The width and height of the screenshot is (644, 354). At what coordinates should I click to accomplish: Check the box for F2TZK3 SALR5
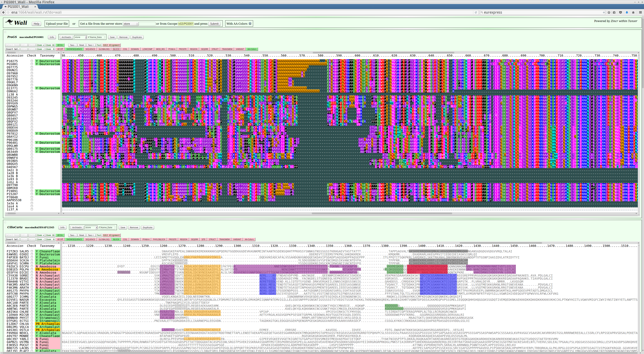click(x=32, y=251)
